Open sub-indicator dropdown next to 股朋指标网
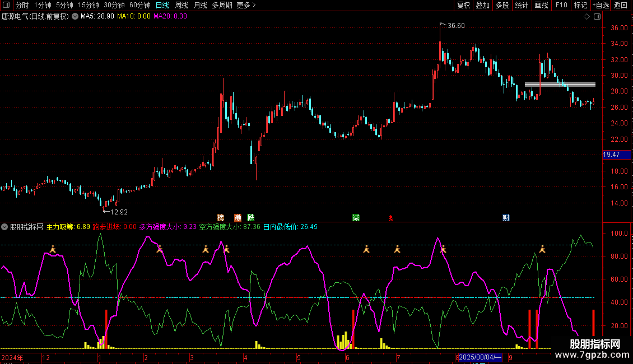This screenshot has height=364, width=633. coord(5,227)
